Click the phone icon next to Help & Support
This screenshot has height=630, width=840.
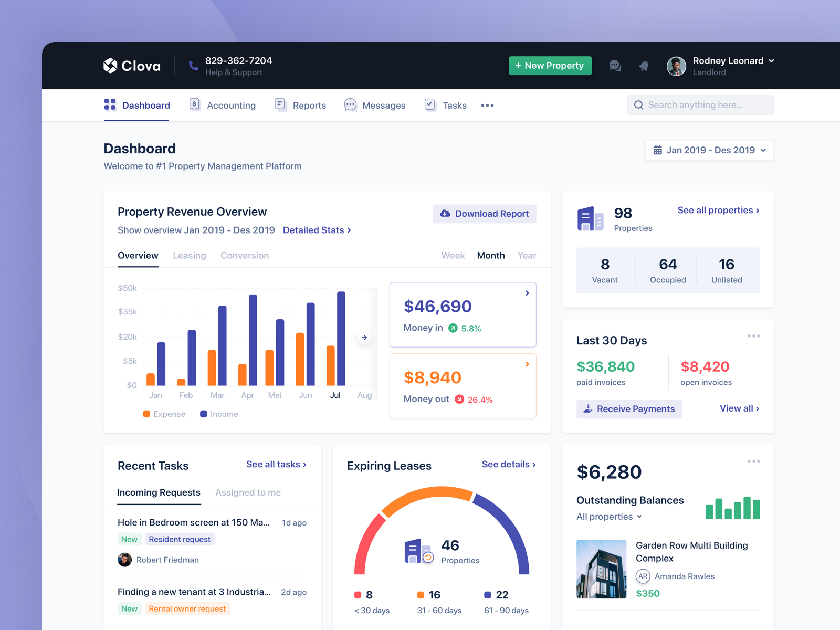[193, 65]
